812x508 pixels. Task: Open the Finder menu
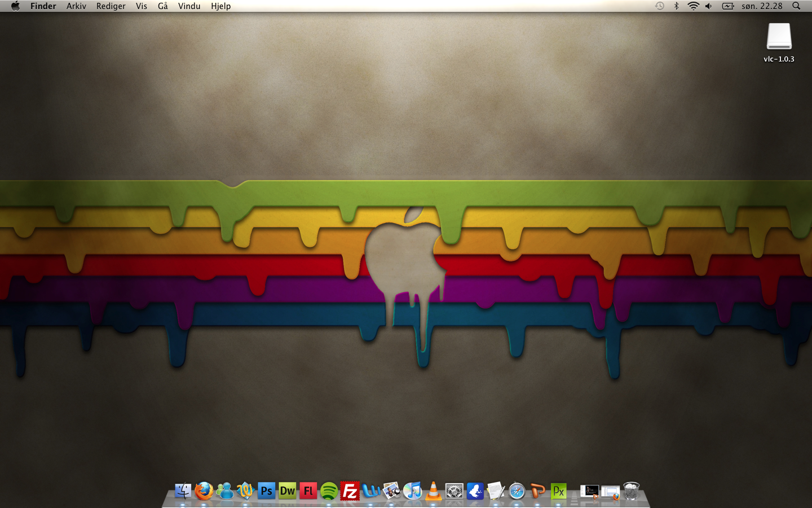[x=43, y=6]
